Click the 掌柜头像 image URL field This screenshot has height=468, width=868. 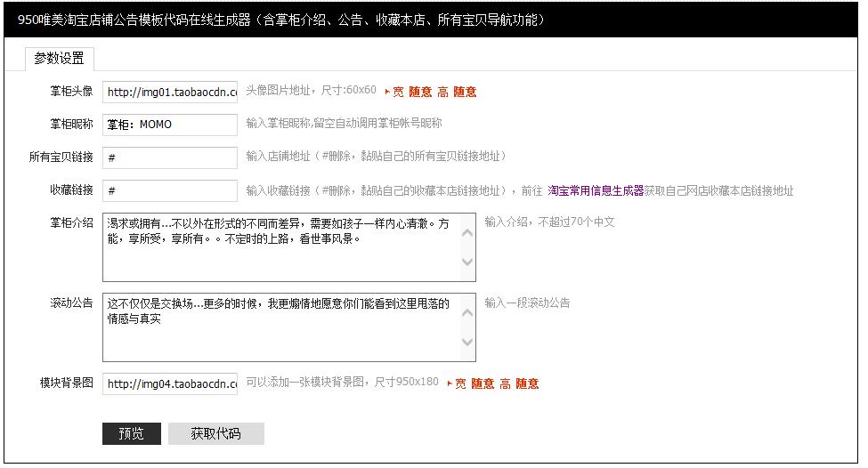tap(170, 92)
